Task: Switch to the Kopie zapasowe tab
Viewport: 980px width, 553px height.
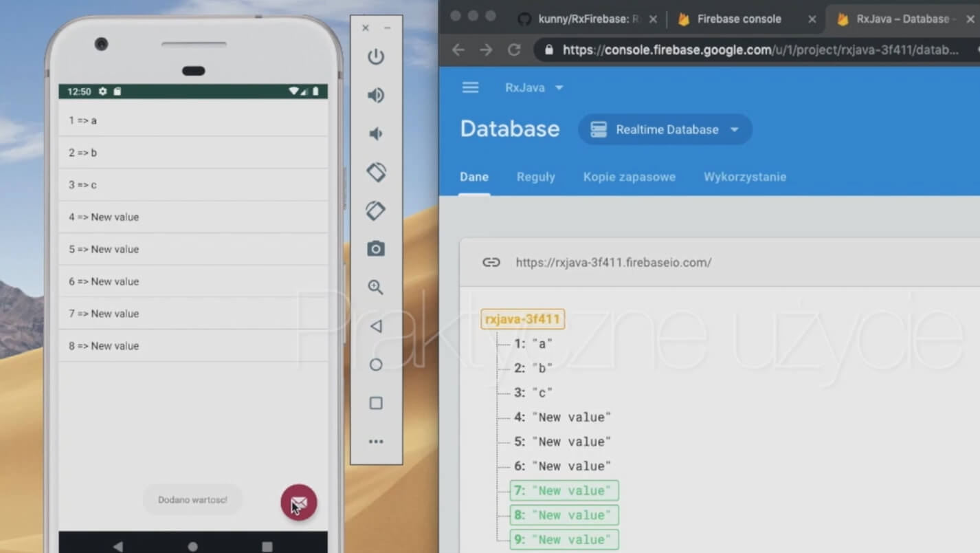Action: [x=629, y=177]
